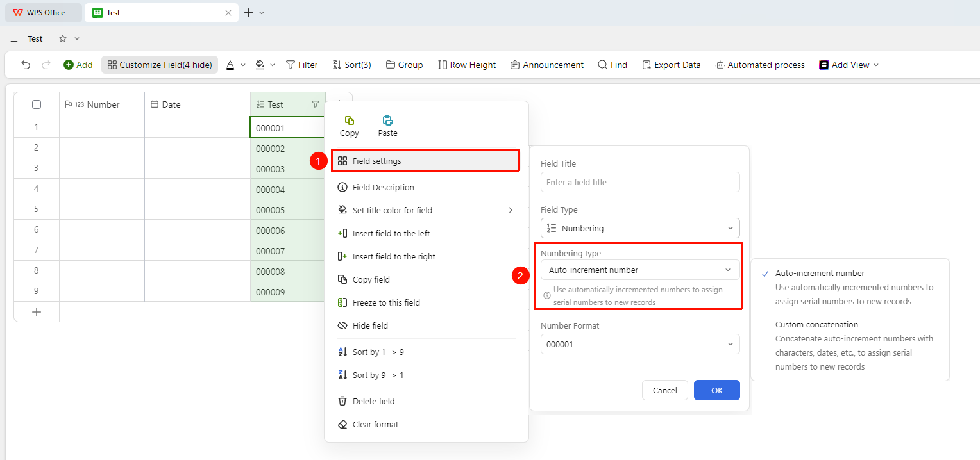The image size is (980, 460).
Task: Select Field settings menu item
Action: click(x=425, y=161)
